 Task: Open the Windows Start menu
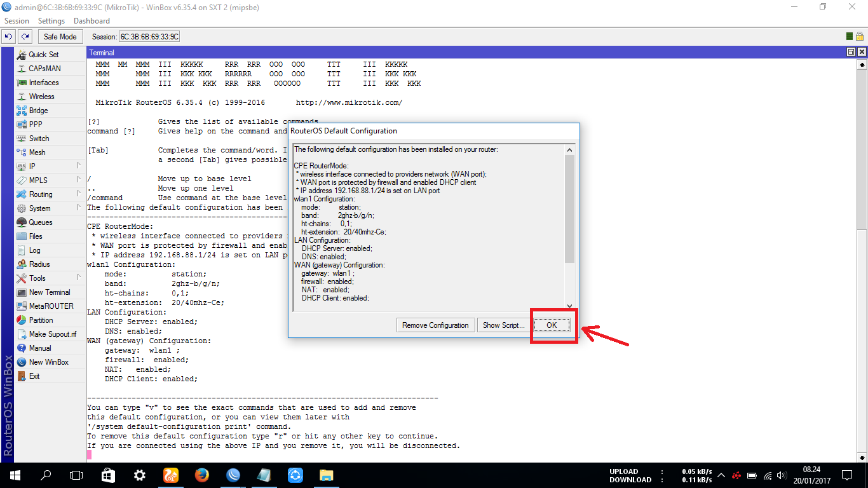coord(15,475)
